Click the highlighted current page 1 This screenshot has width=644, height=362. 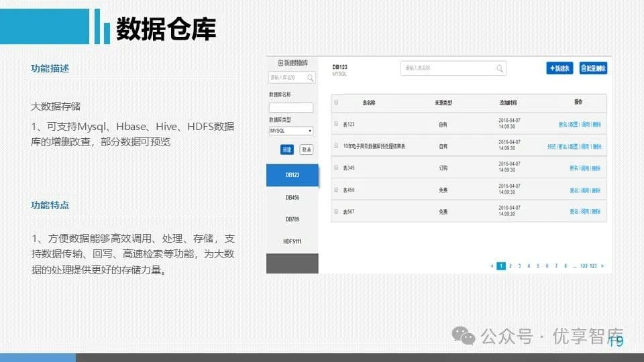coord(501,266)
